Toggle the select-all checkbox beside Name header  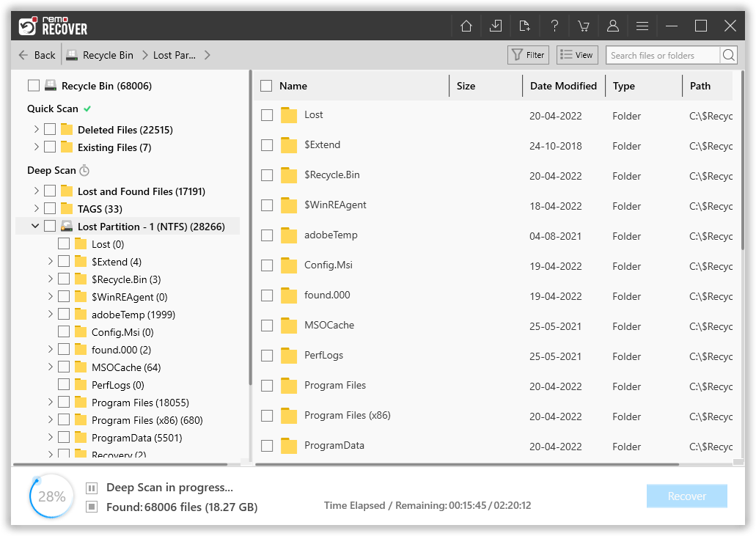(x=266, y=86)
